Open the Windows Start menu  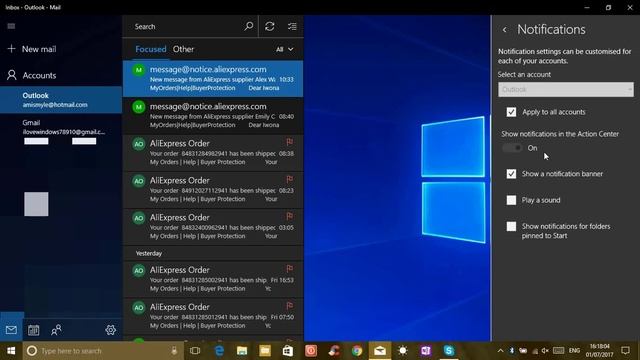11,351
